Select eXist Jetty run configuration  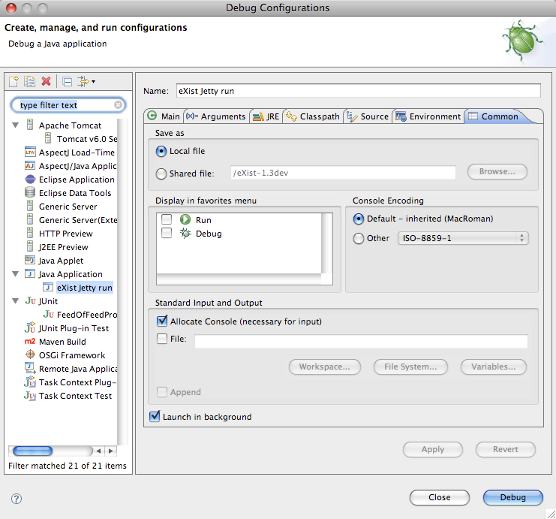84,288
